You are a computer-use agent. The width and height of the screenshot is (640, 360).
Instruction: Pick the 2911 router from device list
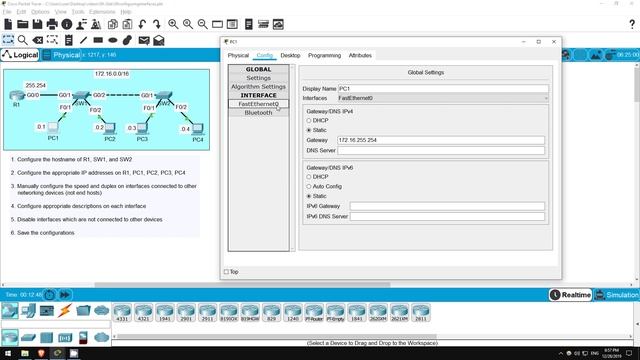(x=207, y=313)
